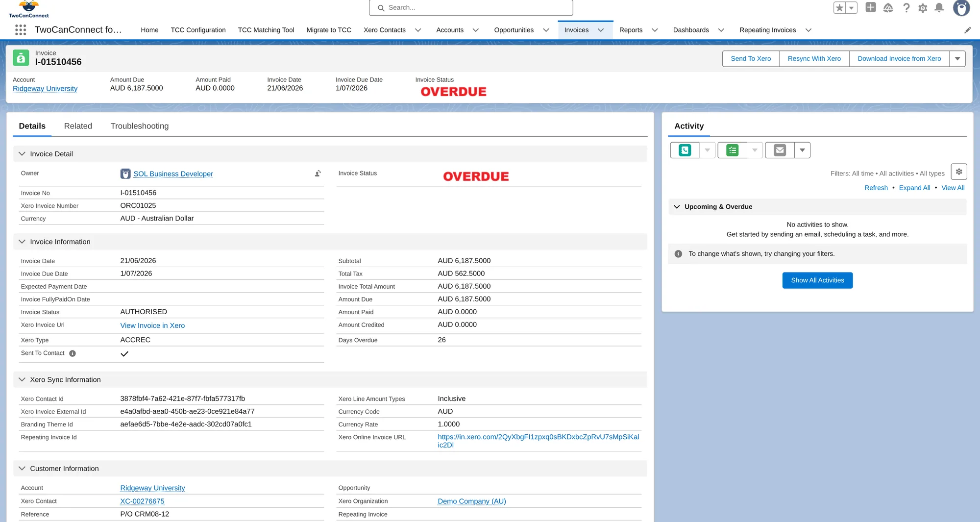Open the Setup gear icon
980x522 pixels.
tap(923, 8)
